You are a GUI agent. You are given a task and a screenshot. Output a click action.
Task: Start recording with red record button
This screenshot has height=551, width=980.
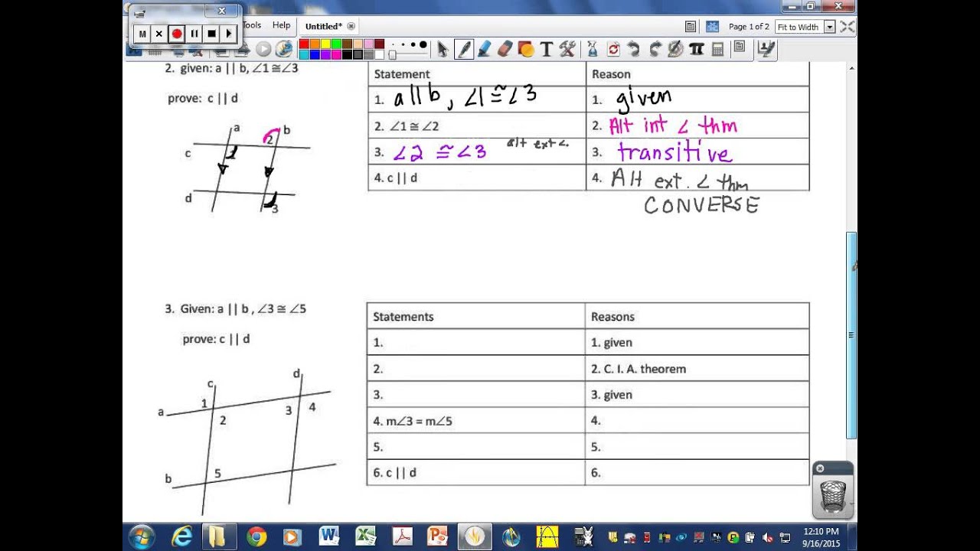coord(177,34)
